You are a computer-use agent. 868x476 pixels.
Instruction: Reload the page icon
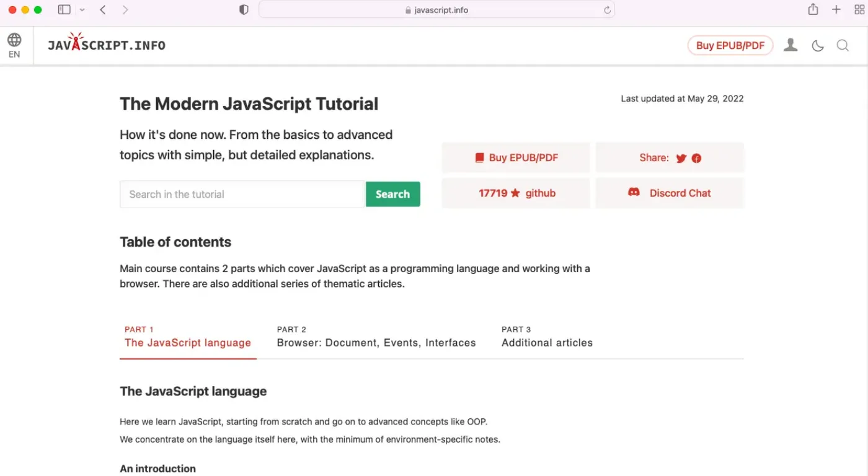coord(607,10)
